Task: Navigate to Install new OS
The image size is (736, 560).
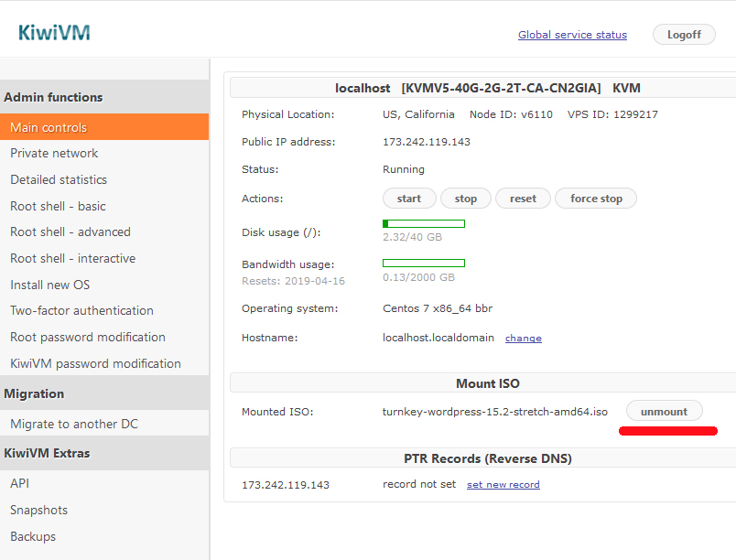Action: [50, 285]
